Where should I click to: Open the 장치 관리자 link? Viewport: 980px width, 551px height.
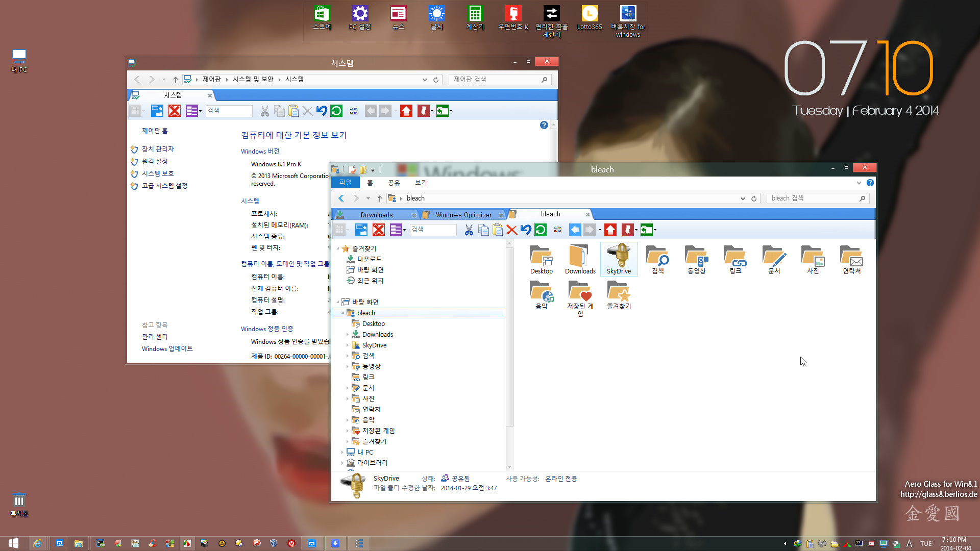[158, 149]
